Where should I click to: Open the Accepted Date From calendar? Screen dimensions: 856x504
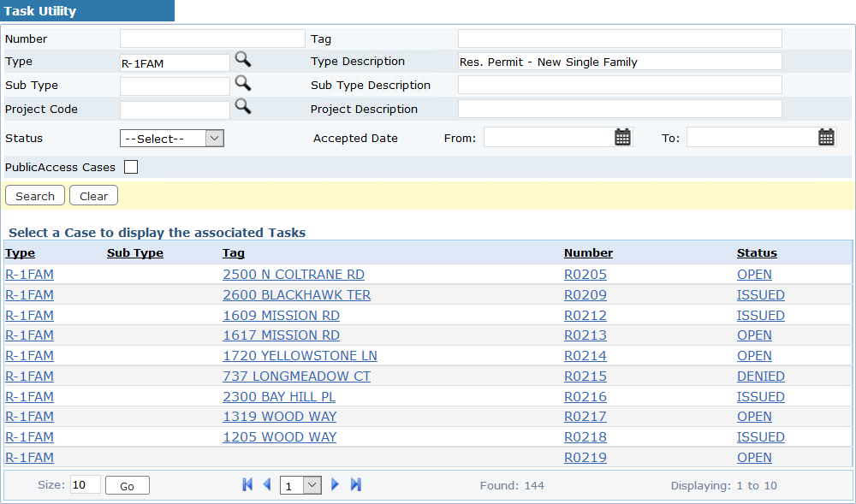tap(622, 137)
